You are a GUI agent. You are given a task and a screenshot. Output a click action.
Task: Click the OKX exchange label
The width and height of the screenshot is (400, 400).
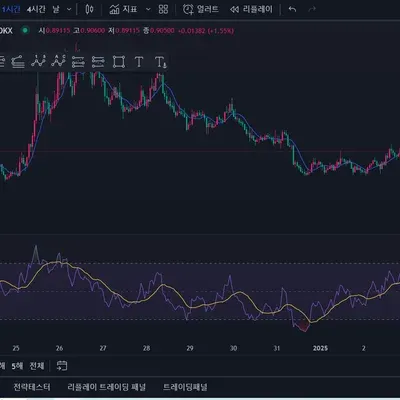[6, 31]
